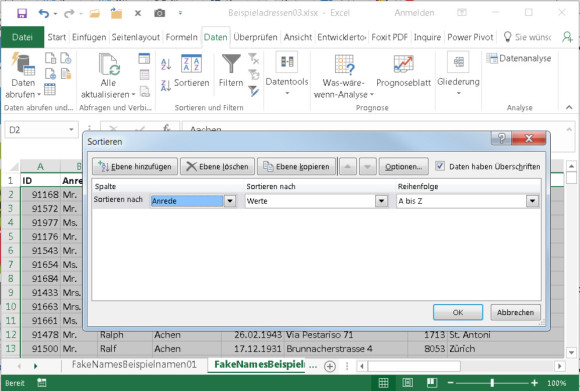Image resolution: width=580 pixels, height=391 pixels.
Task: Redo the last action
Action: [69, 14]
